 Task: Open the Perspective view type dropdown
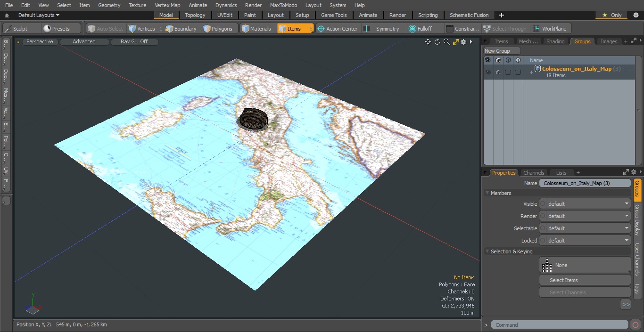click(40, 42)
